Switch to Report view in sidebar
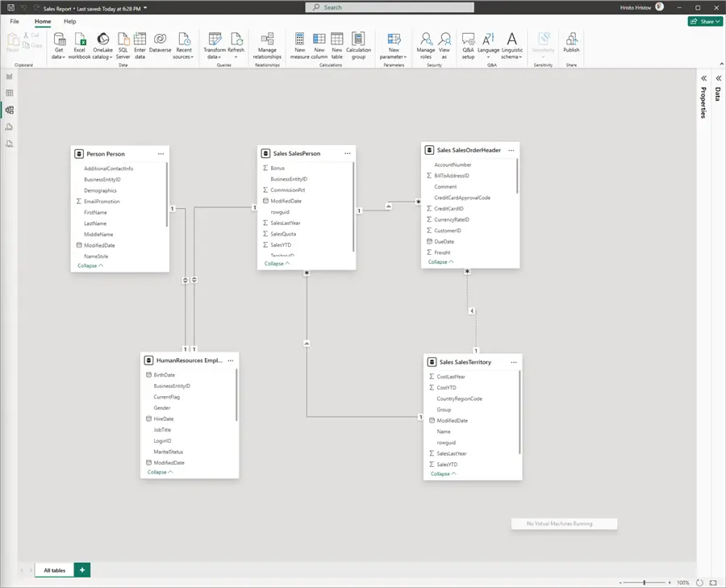The image size is (726, 588). coord(9,77)
